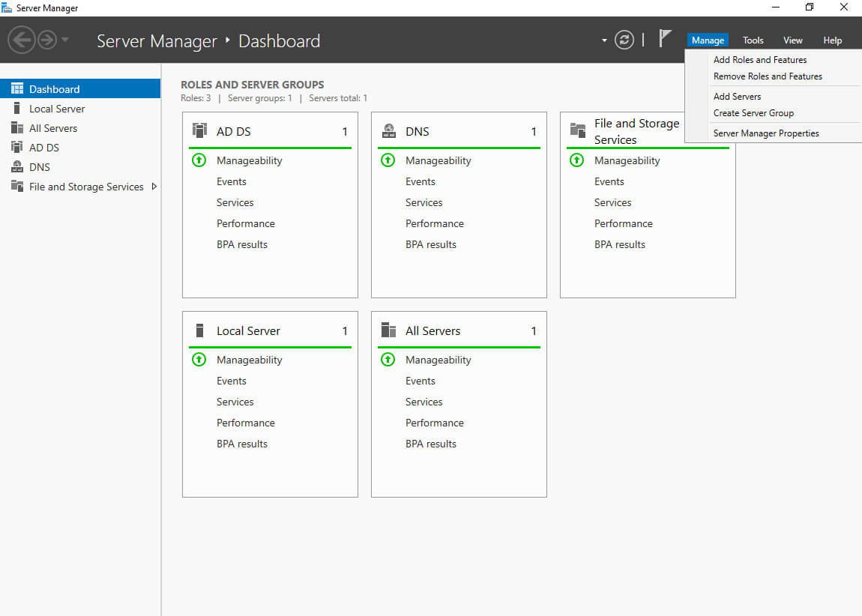
Task: Open Local Server BPA results
Action: (242, 444)
